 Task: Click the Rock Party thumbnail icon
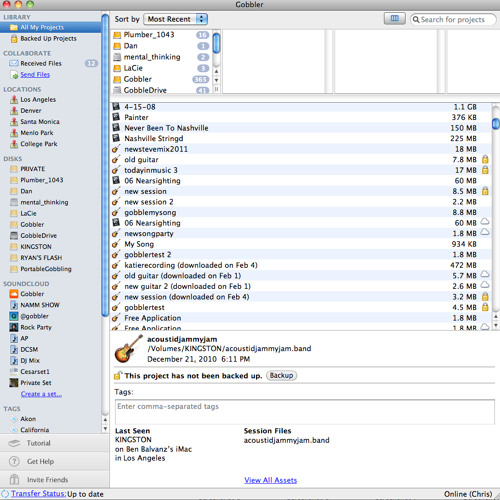pos(14,327)
